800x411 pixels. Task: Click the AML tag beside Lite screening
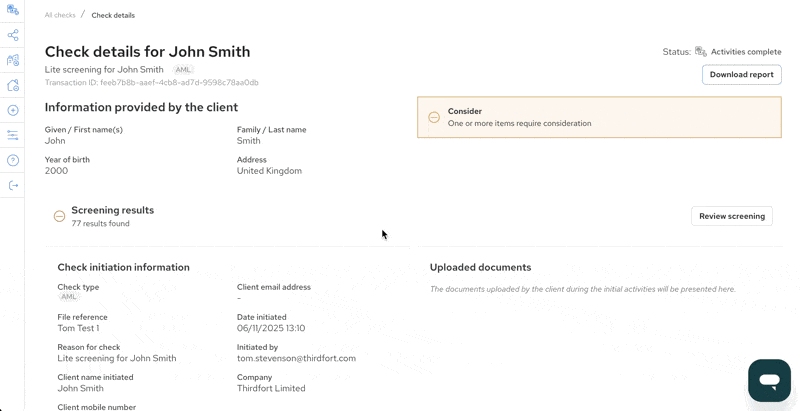point(183,70)
